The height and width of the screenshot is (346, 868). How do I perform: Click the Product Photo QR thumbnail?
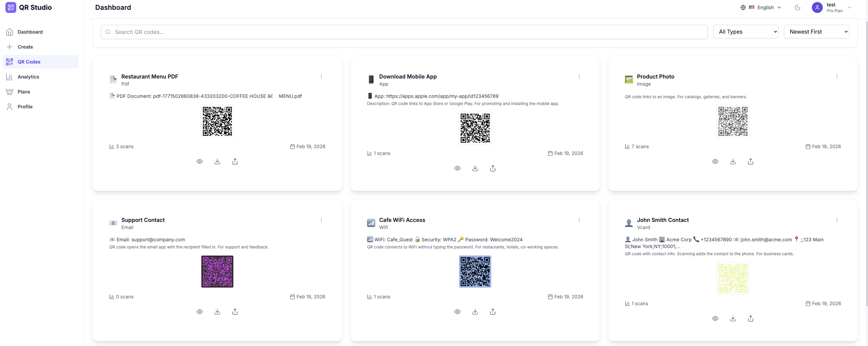733,121
